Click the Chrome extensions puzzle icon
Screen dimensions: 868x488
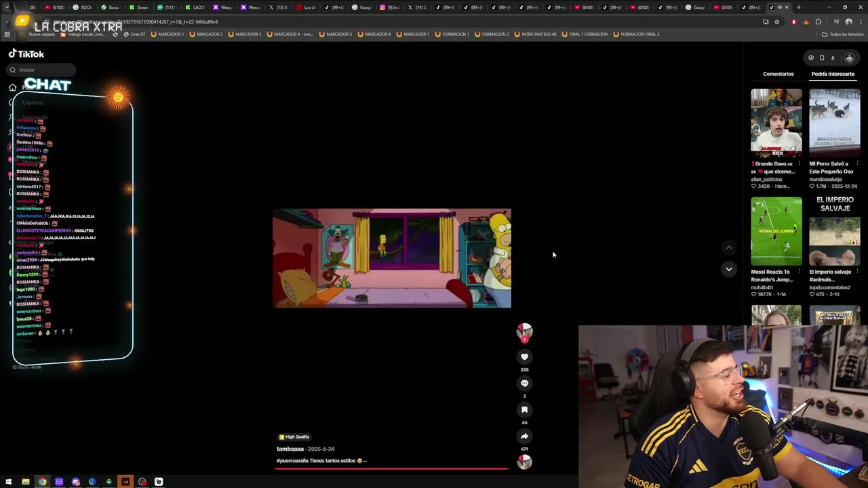pyautogui.click(x=818, y=22)
